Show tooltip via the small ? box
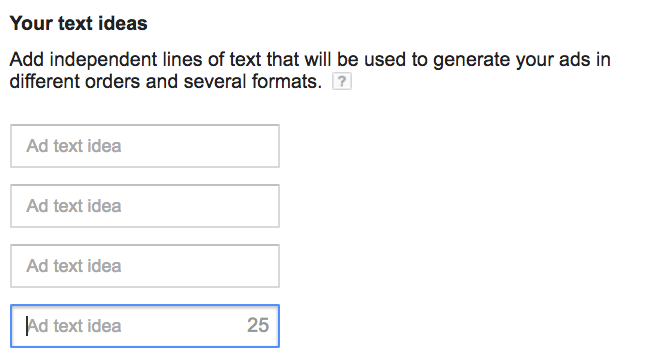668x362 pixels. (x=342, y=81)
